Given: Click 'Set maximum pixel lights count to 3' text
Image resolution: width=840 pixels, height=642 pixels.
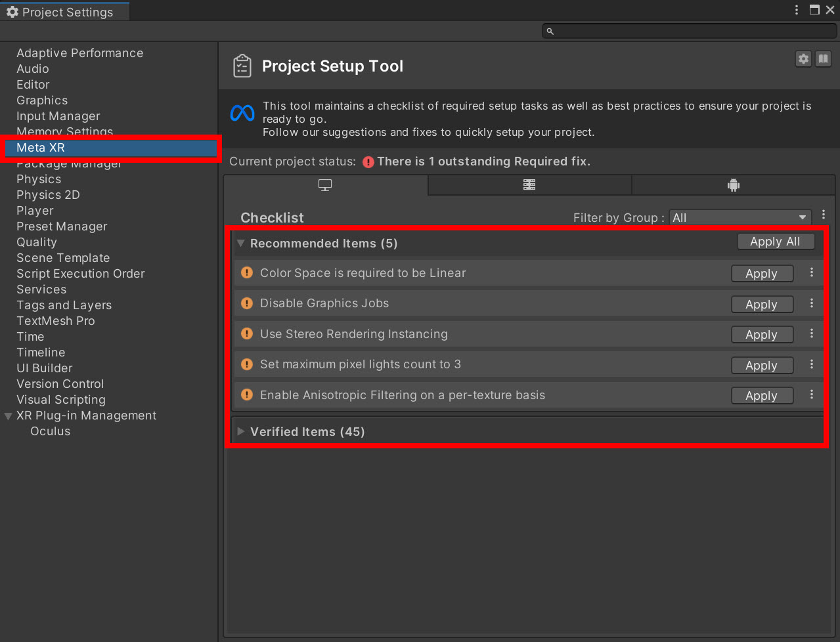Looking at the screenshot, I should tap(361, 364).
